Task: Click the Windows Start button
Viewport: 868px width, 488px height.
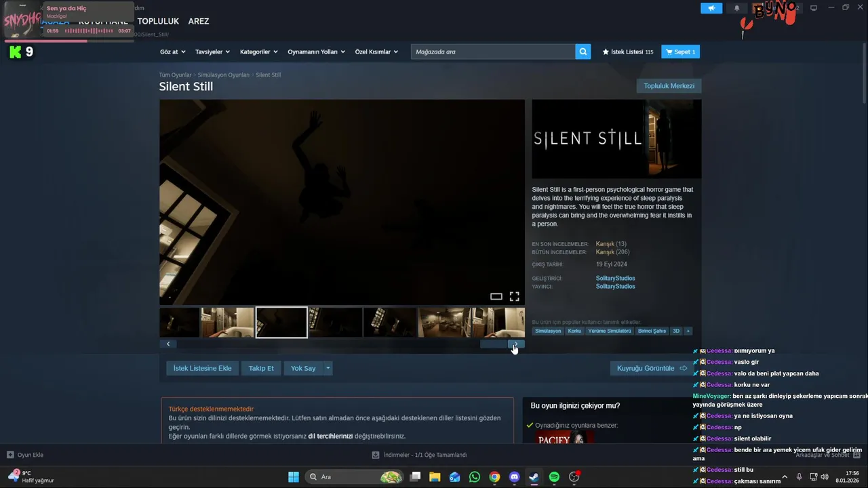Action: (294, 476)
